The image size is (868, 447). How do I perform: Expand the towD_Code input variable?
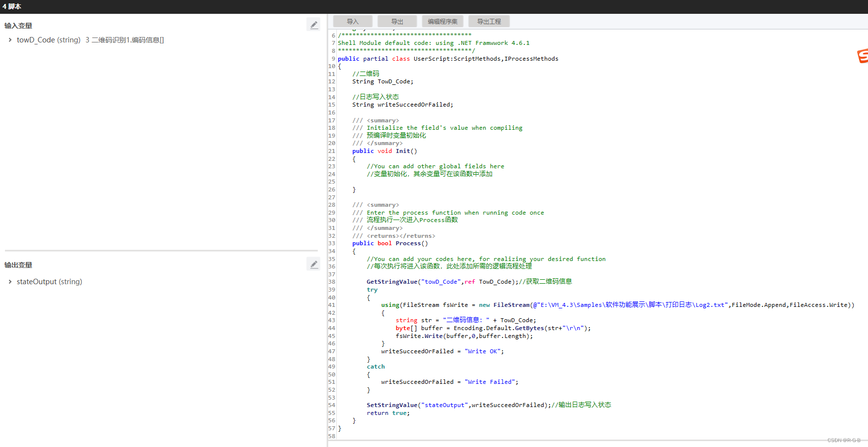click(x=10, y=40)
